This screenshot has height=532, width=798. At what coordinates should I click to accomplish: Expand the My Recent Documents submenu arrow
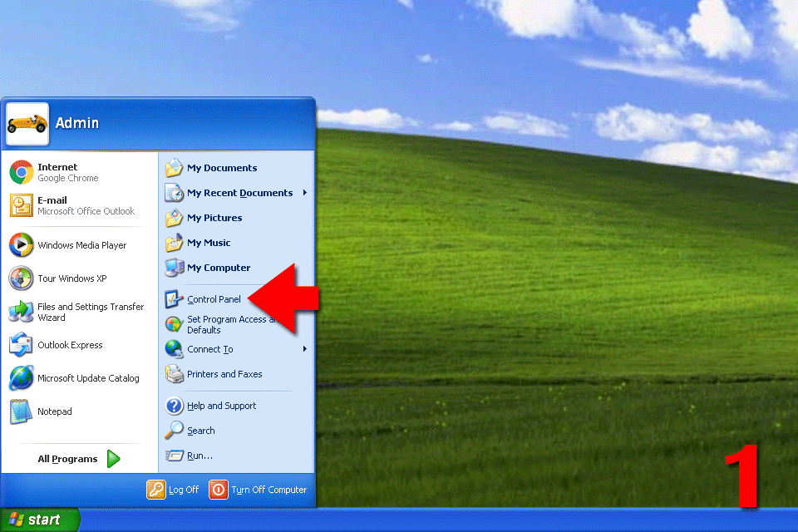pos(304,193)
